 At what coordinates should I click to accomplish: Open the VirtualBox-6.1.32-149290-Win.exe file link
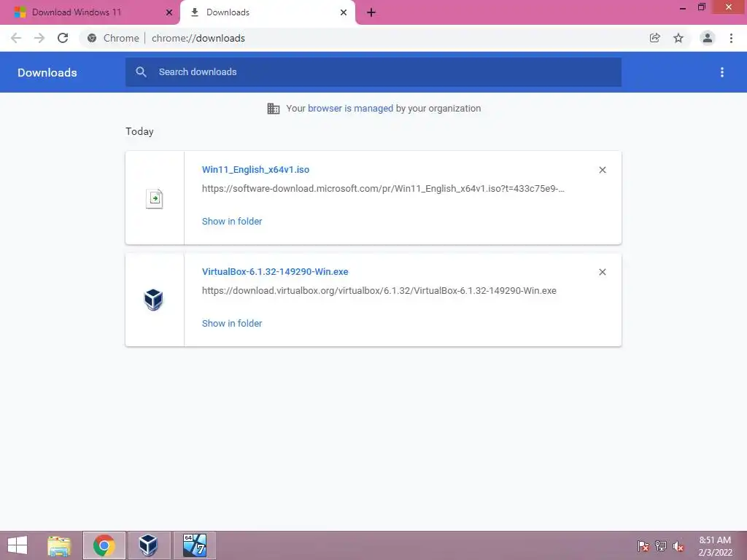tap(275, 271)
